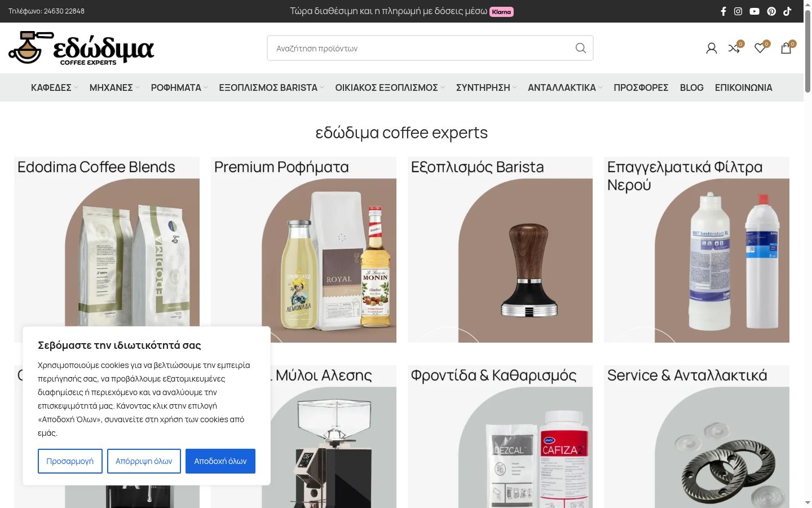Click the scrollbar down arrow
Screen dimensions: 812x508
pos(807,503)
